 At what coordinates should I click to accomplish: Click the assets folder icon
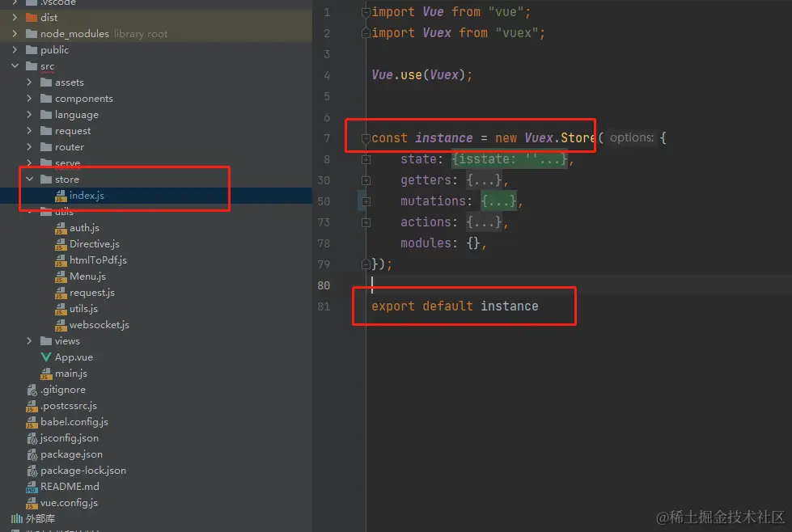46,82
